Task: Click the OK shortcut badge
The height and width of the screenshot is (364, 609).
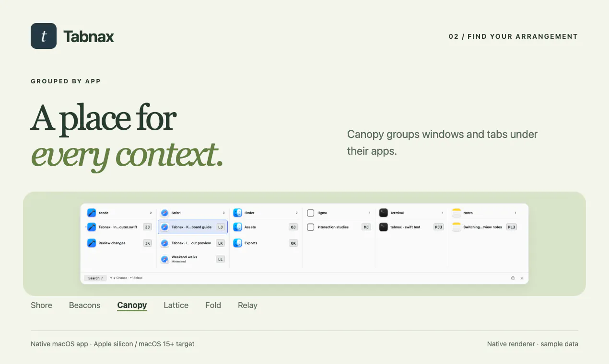Action: 293,243
